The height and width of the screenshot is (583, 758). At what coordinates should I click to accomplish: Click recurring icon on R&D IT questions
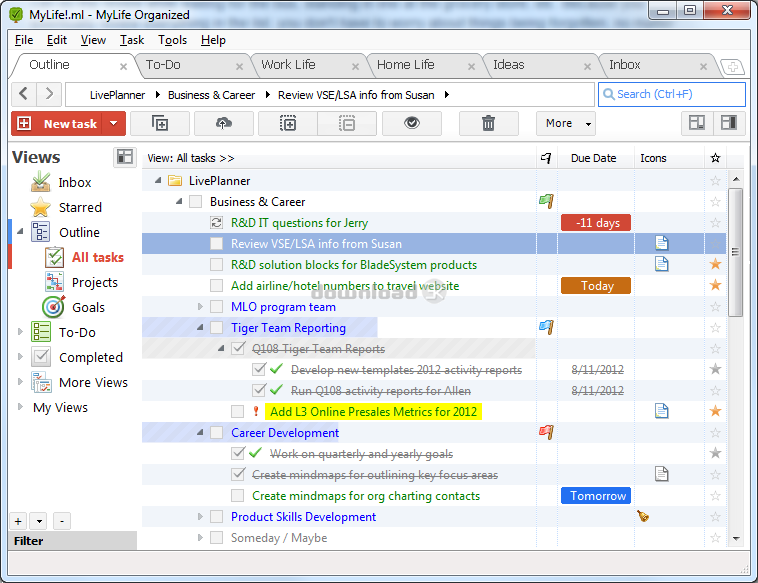[216, 222]
